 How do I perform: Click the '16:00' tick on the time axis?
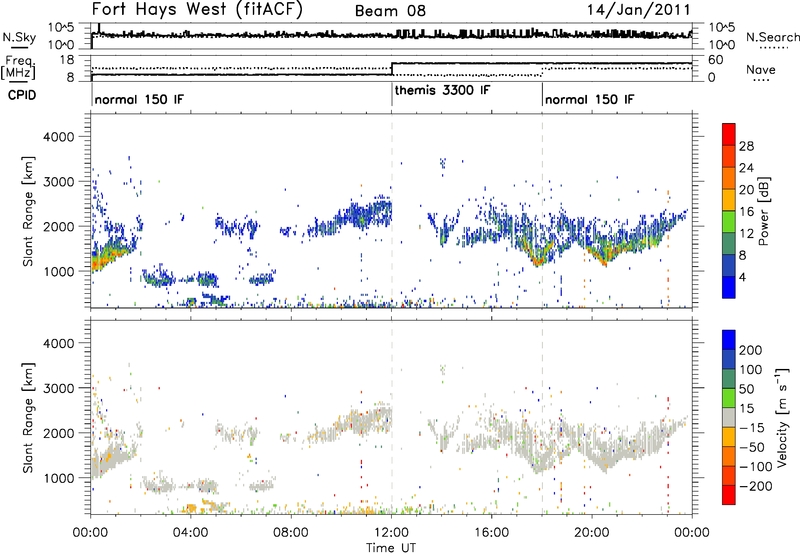(491, 532)
